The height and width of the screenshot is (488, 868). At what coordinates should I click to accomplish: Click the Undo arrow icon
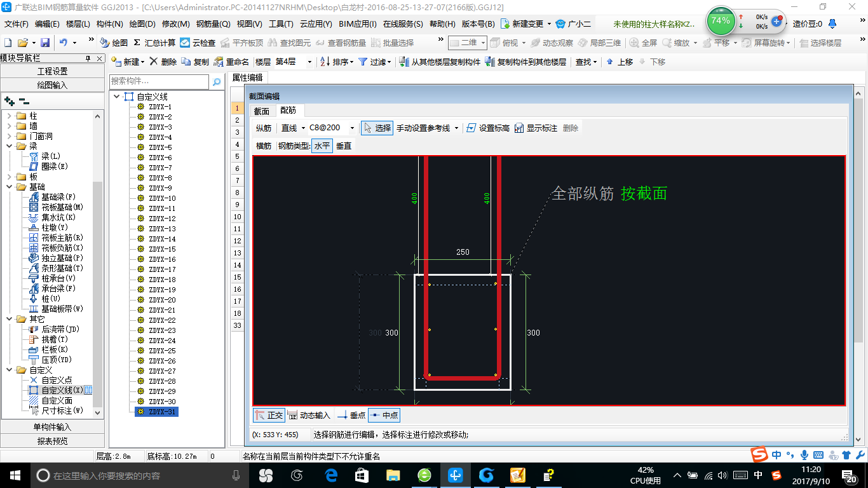pos(64,43)
